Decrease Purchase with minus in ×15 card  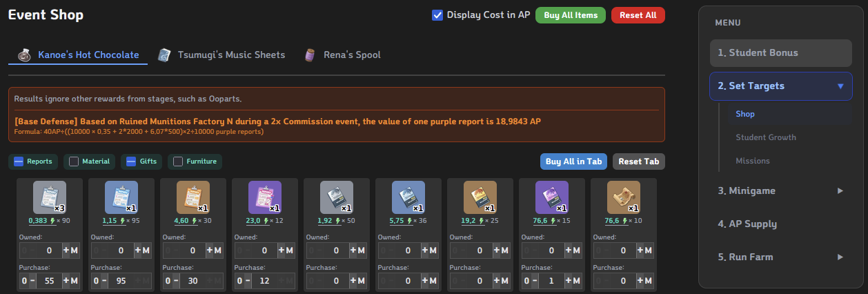[533, 281]
